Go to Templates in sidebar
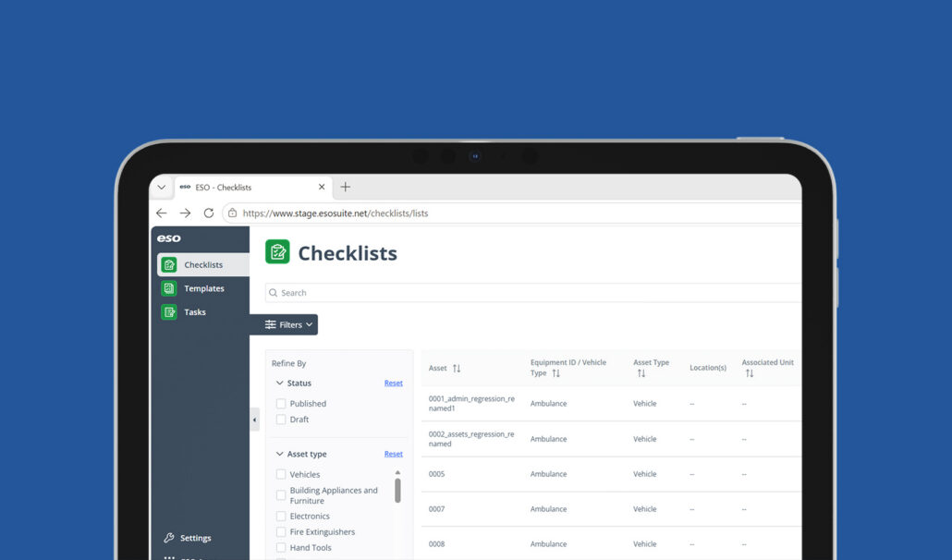 coord(203,288)
